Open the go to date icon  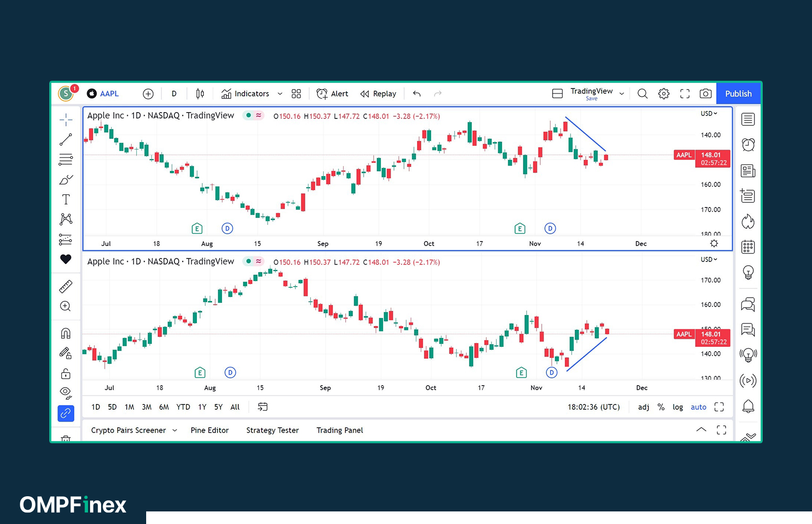tap(263, 407)
